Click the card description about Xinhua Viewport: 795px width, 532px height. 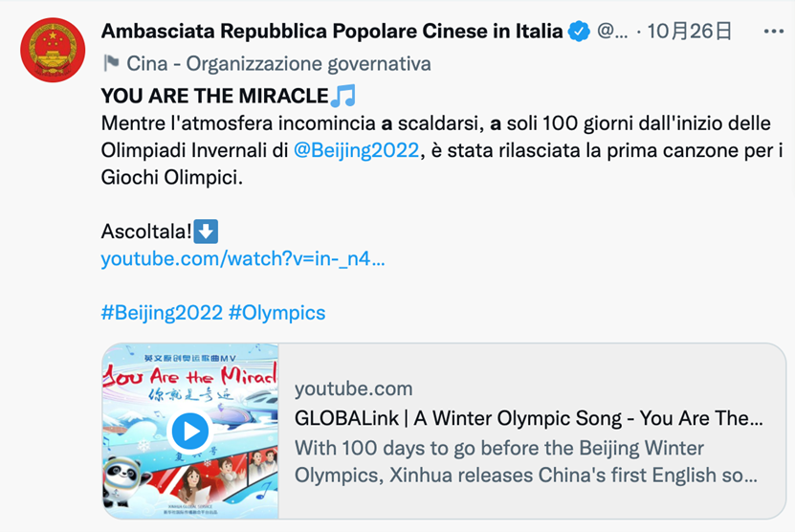click(526, 461)
